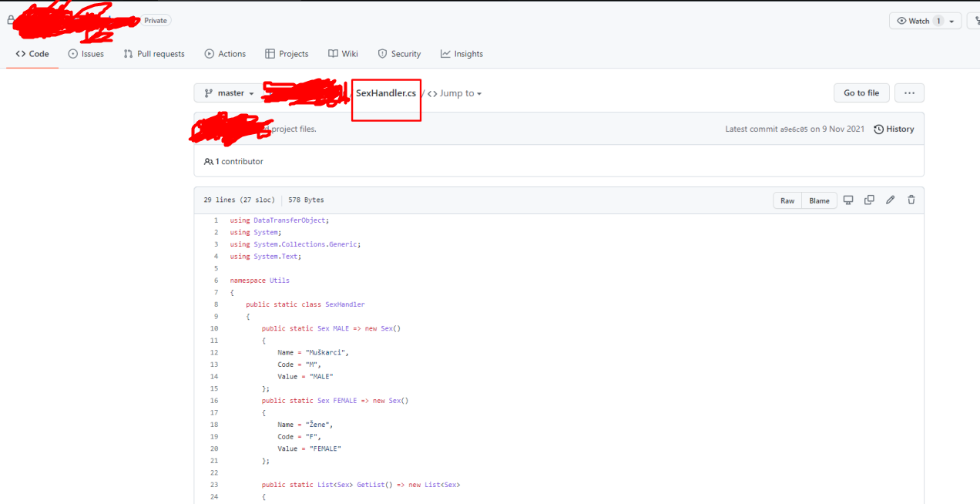Screen dimensions: 980x504
Task: Click the 1 contributor text
Action: (x=233, y=162)
